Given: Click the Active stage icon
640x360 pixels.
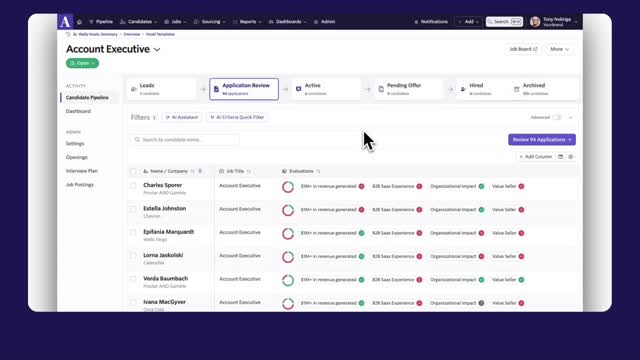Looking at the screenshot, I should pyautogui.click(x=298, y=89).
